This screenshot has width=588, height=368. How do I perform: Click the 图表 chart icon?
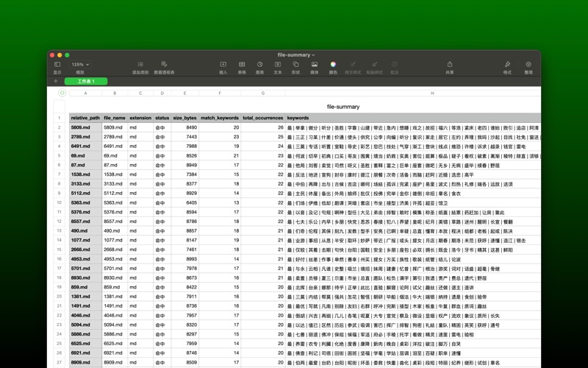(x=260, y=65)
